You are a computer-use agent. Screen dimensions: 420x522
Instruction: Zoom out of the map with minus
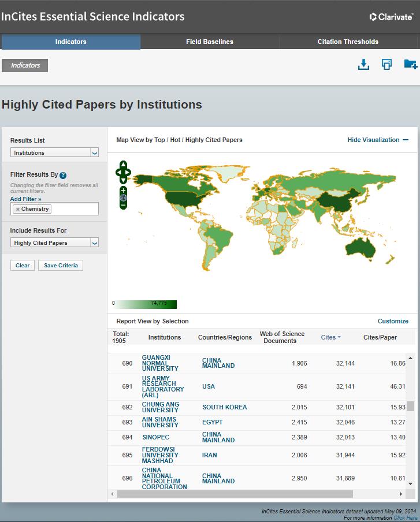tap(123, 205)
